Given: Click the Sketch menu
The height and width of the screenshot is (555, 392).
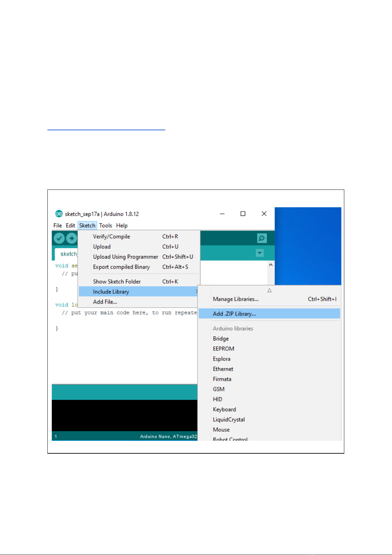Looking at the screenshot, I should tap(87, 225).
